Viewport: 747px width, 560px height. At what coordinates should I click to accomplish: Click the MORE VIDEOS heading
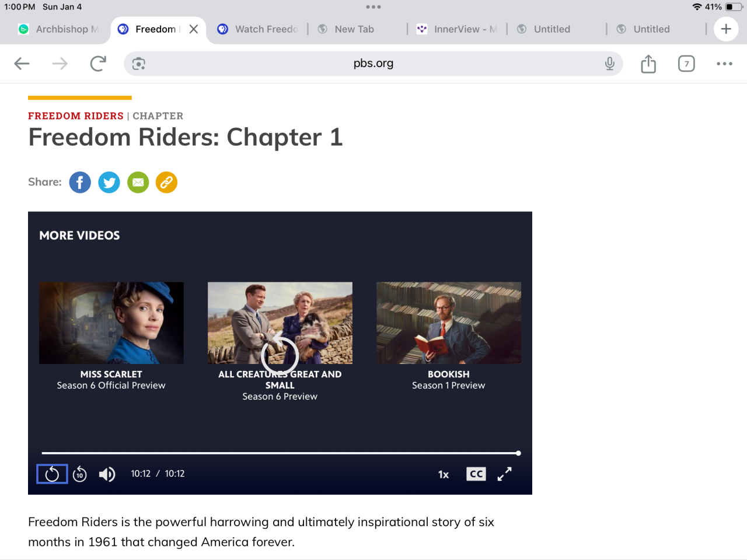(x=79, y=236)
